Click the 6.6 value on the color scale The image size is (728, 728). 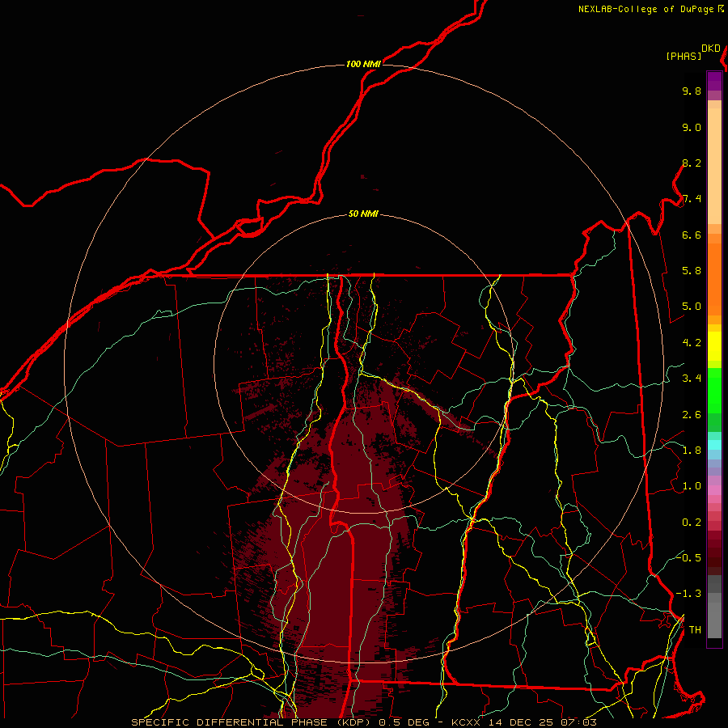[x=692, y=235]
